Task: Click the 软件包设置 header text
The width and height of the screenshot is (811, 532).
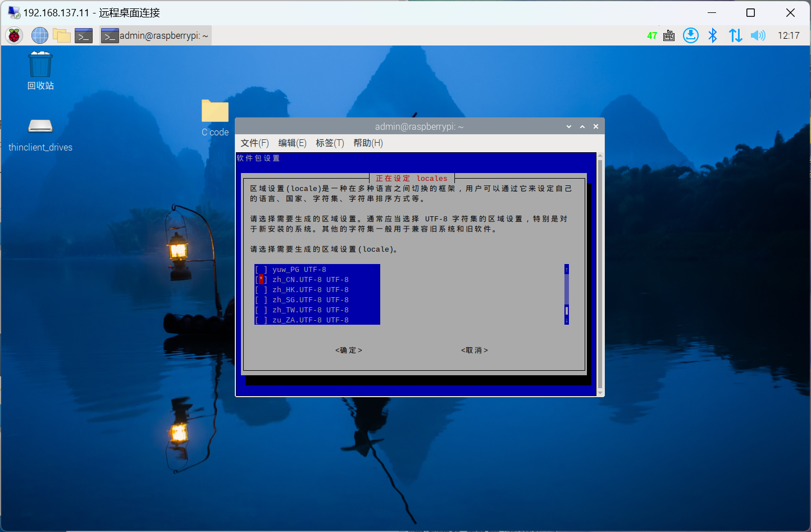Action: [x=258, y=158]
